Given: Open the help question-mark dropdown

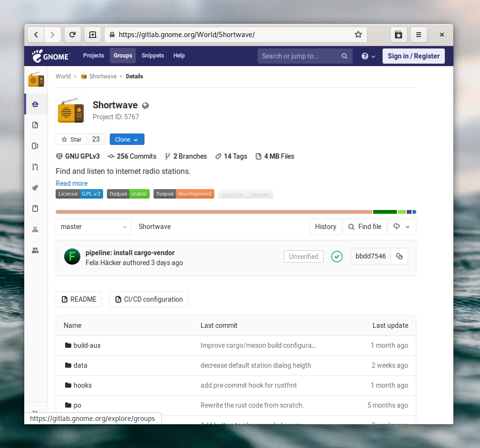Looking at the screenshot, I should (x=368, y=56).
